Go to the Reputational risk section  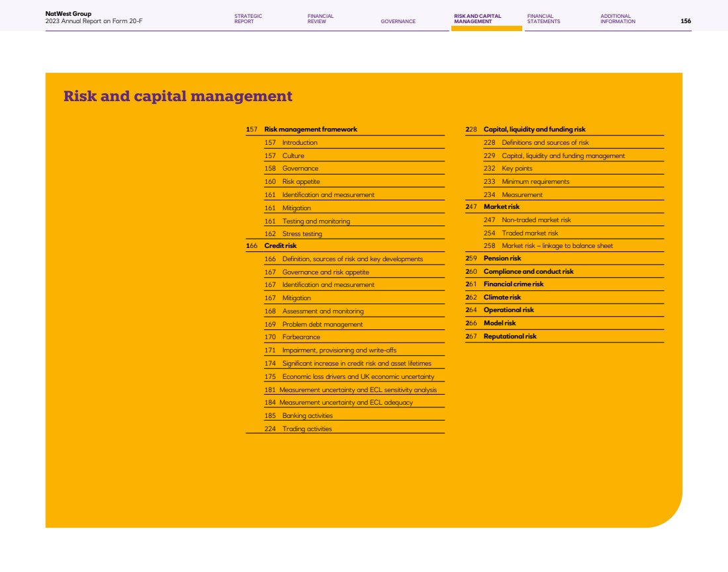(510, 337)
